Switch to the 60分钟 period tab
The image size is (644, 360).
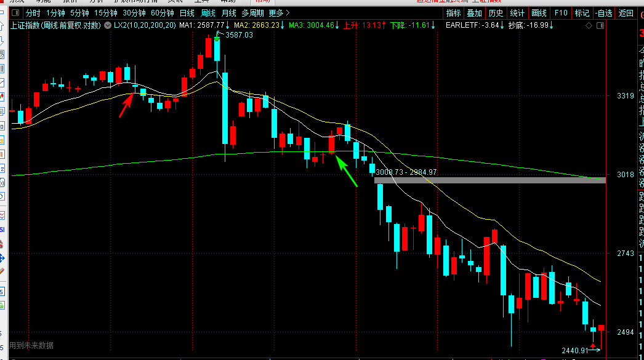tap(163, 13)
